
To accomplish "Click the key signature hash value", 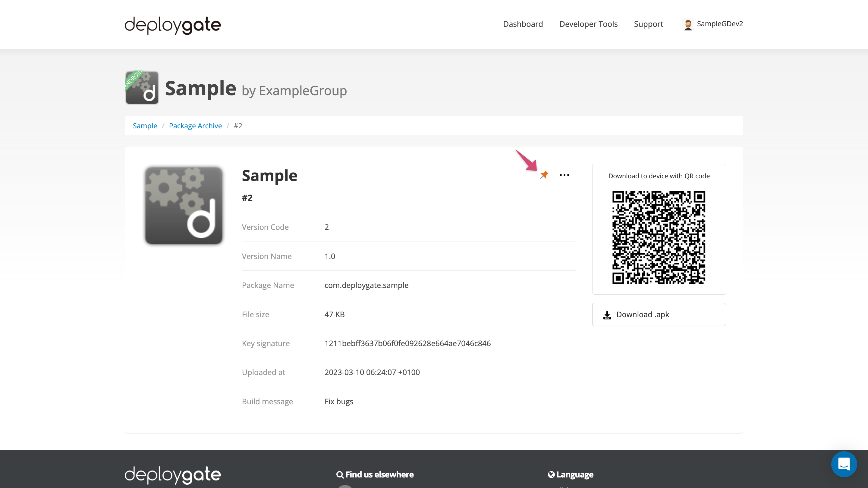I will [407, 343].
